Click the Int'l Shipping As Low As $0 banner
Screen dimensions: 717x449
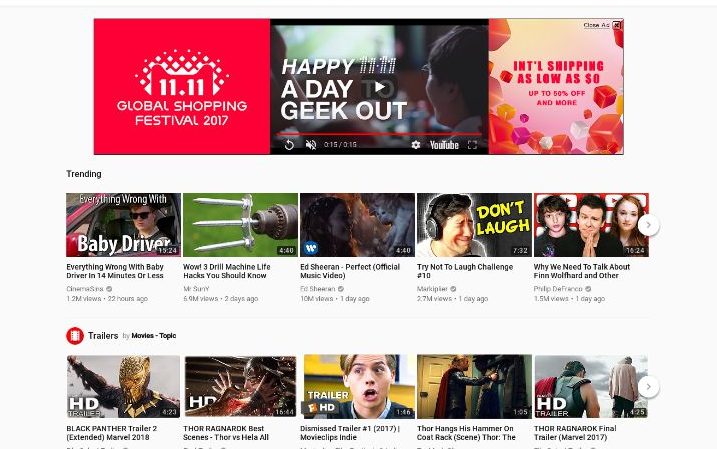(556, 86)
